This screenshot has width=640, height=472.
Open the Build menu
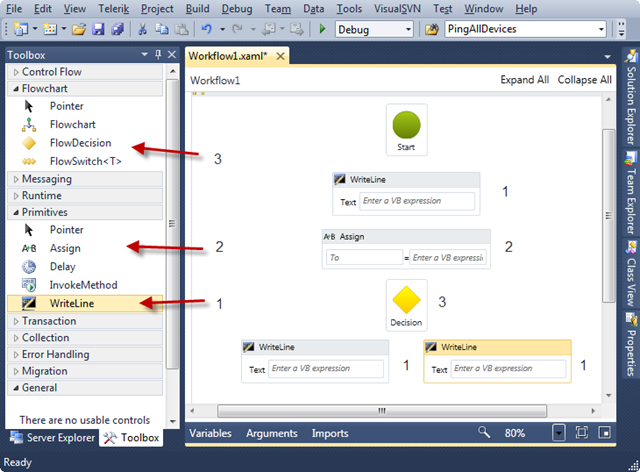click(198, 9)
